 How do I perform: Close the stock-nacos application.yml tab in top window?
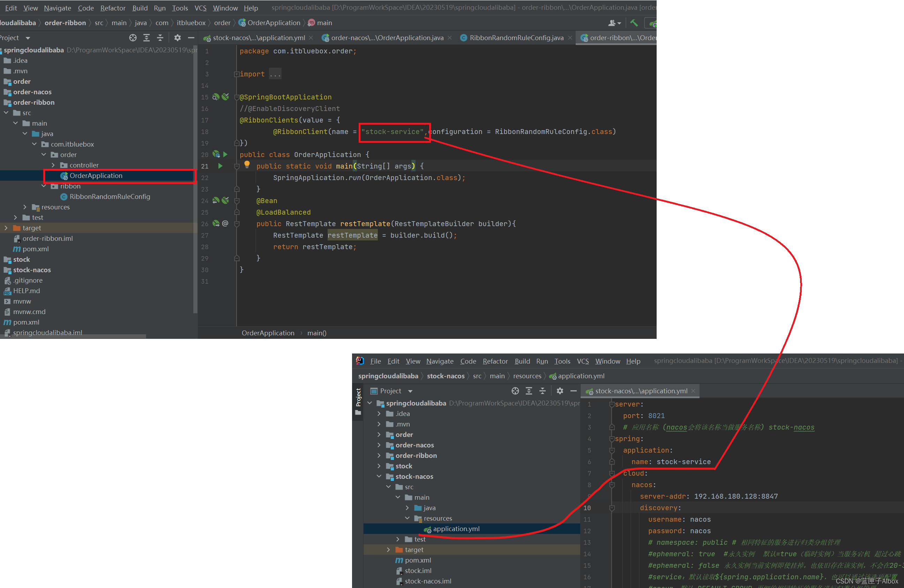[311, 38]
